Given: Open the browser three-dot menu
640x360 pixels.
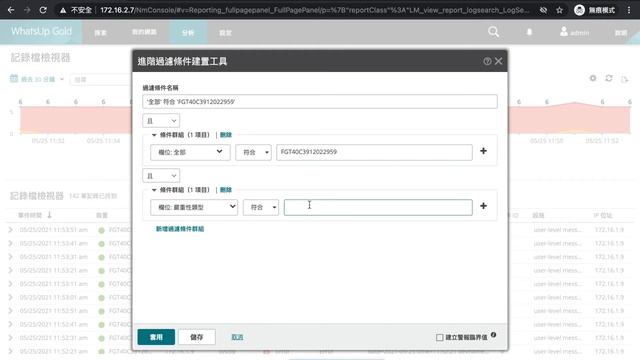Looking at the screenshot, I should pos(629,10).
